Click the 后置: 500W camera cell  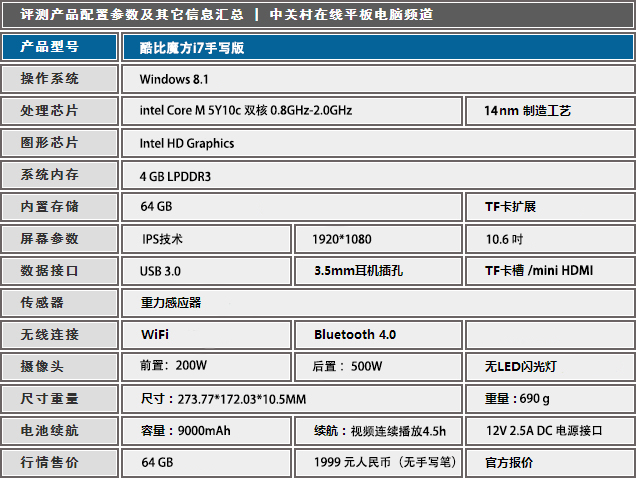tap(378, 367)
